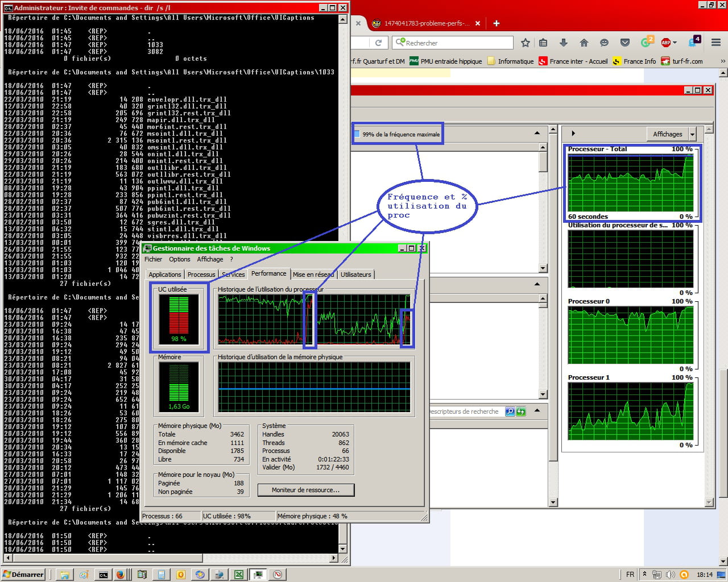Open the command prompt window system icon
The width and height of the screenshot is (728, 582).
(9, 8)
